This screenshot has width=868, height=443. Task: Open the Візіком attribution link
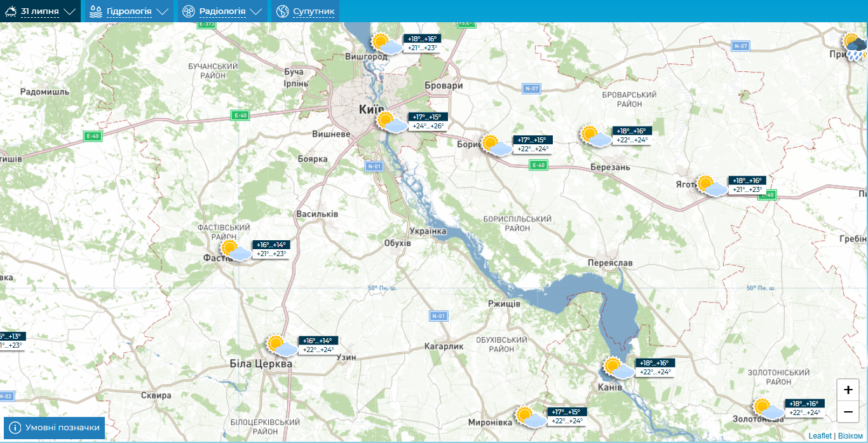pyautogui.click(x=850, y=435)
